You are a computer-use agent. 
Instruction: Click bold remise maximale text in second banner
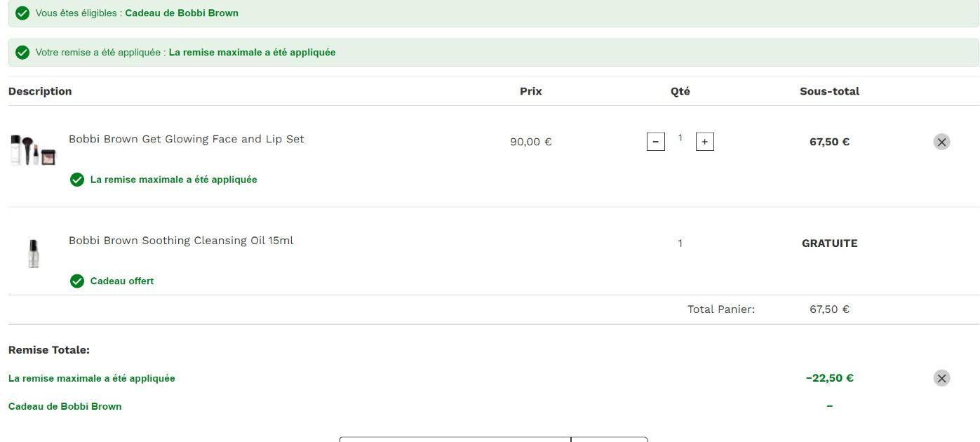[252, 53]
